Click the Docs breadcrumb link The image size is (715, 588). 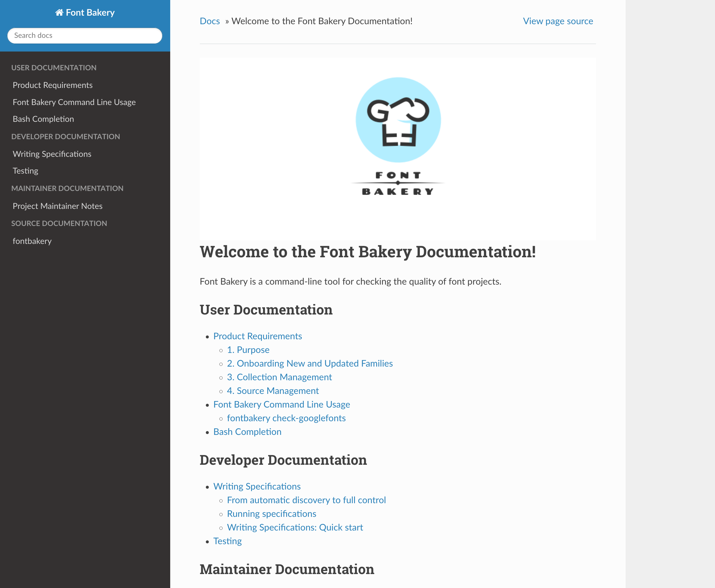point(210,21)
